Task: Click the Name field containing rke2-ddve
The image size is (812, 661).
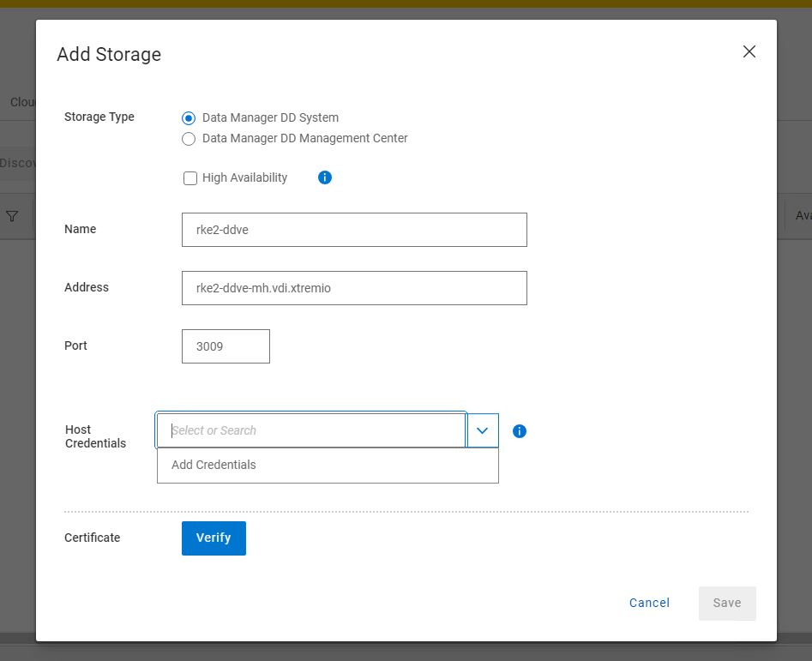Action: [354, 230]
